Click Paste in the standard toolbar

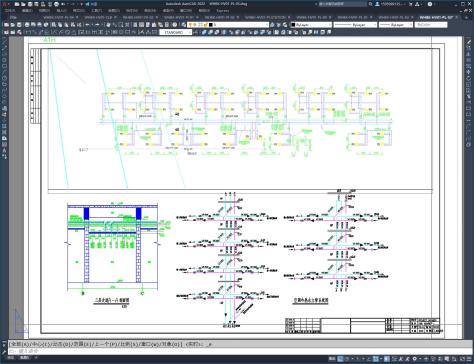66,25
